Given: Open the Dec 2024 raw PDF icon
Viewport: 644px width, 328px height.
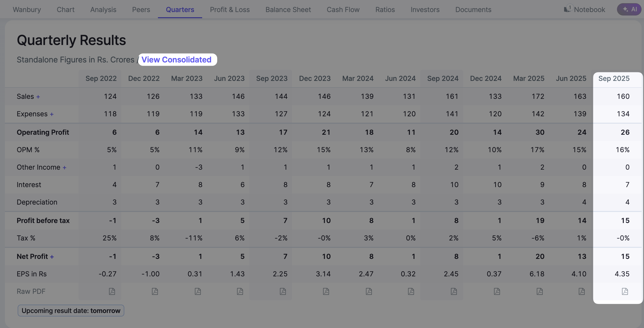Looking at the screenshot, I should (497, 291).
